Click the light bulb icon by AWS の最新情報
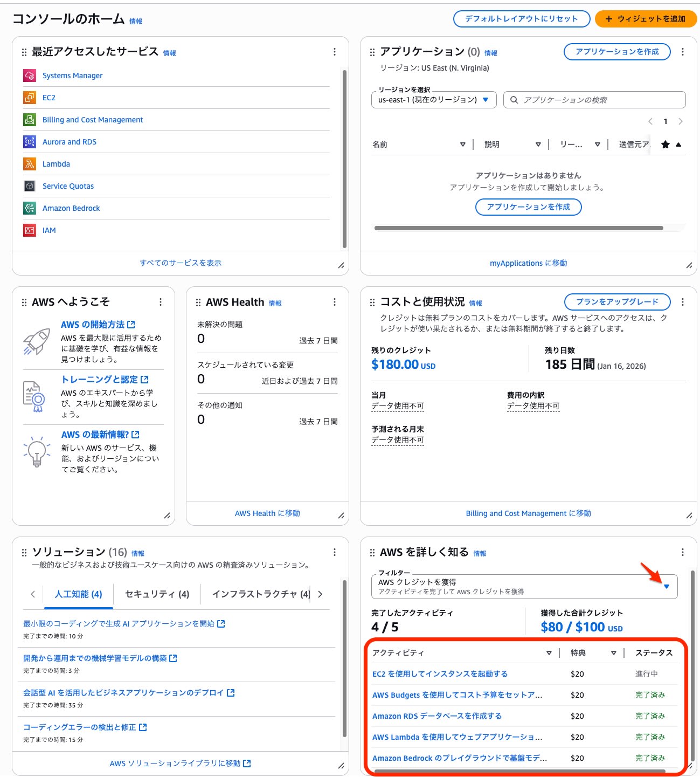The width and height of the screenshot is (700, 777). 37,451
